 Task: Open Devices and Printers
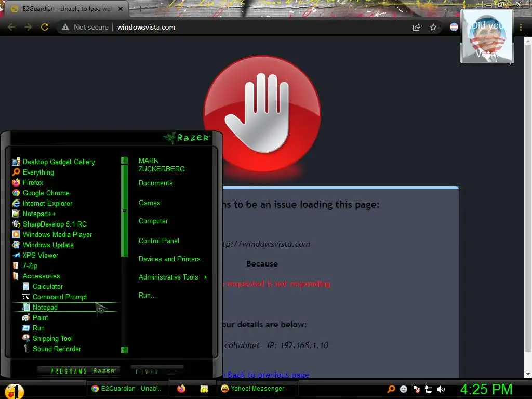click(x=169, y=259)
